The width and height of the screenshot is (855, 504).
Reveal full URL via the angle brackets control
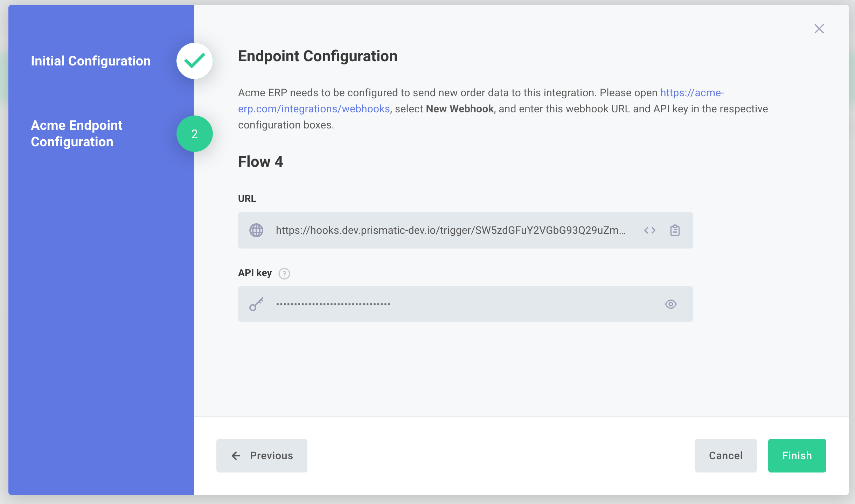pos(650,230)
